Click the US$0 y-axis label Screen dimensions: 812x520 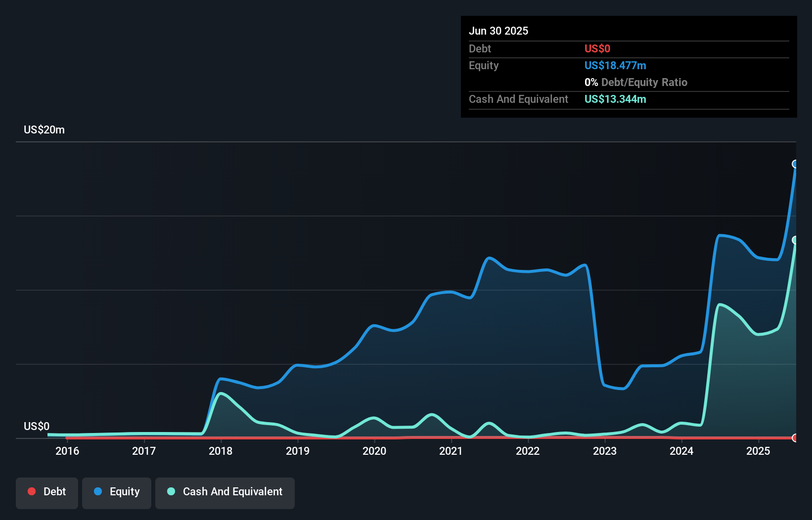click(37, 426)
